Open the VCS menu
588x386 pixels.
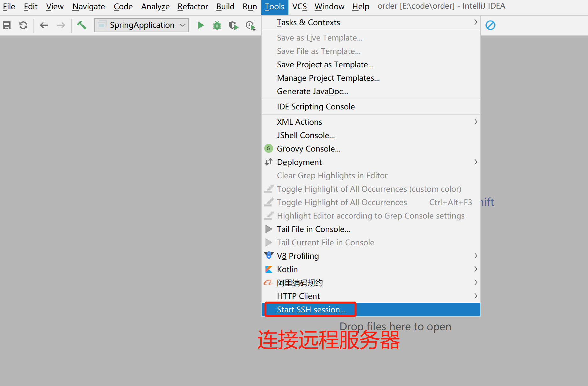click(x=299, y=6)
